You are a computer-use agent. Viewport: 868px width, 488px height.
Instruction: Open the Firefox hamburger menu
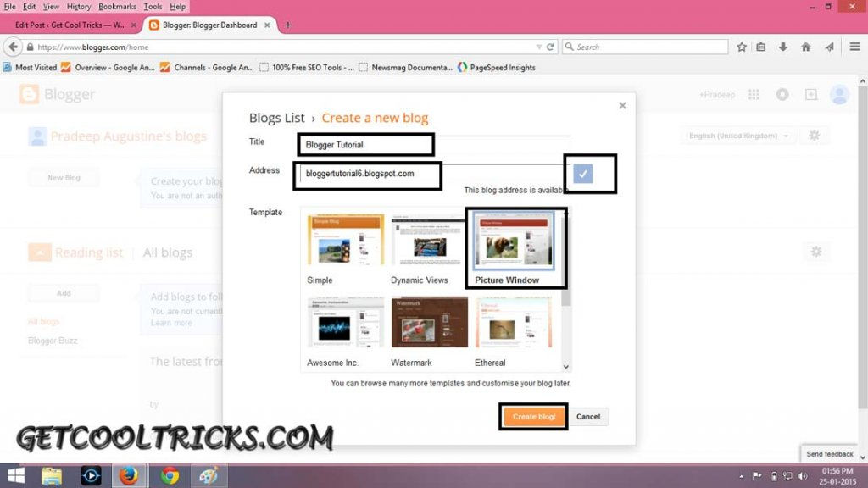click(854, 47)
